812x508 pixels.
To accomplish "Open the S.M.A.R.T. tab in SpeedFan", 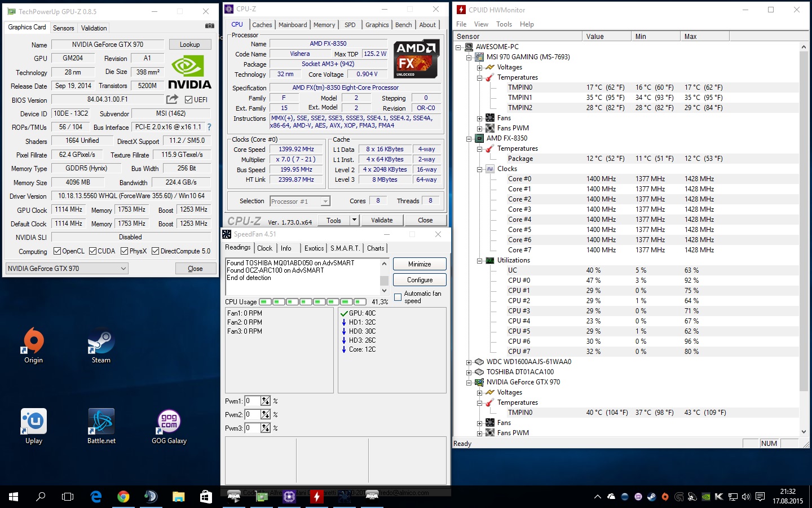I will tap(345, 248).
